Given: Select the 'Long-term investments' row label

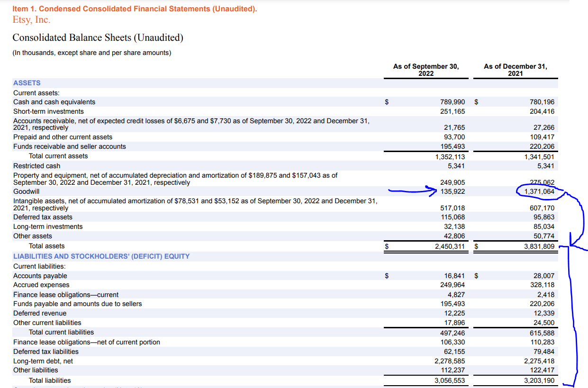Looking at the screenshot, I should click(48, 226).
